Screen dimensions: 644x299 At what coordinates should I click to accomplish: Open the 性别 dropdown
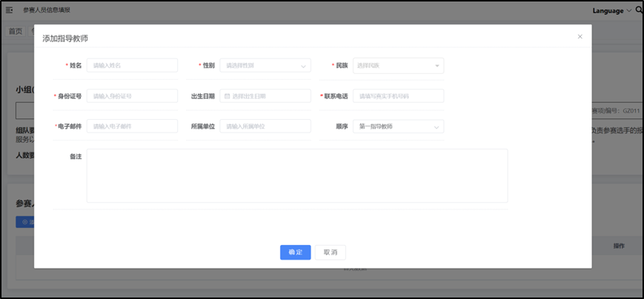(265, 65)
